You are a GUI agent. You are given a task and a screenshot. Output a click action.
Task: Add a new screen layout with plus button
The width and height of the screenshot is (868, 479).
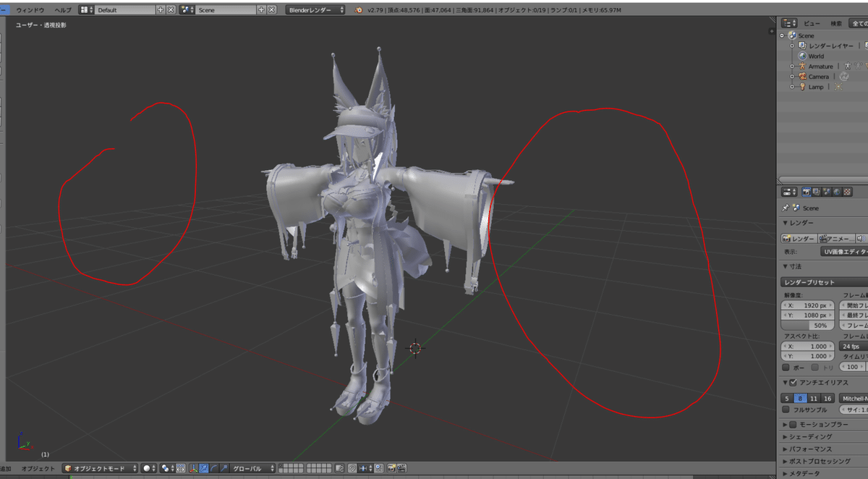point(161,10)
